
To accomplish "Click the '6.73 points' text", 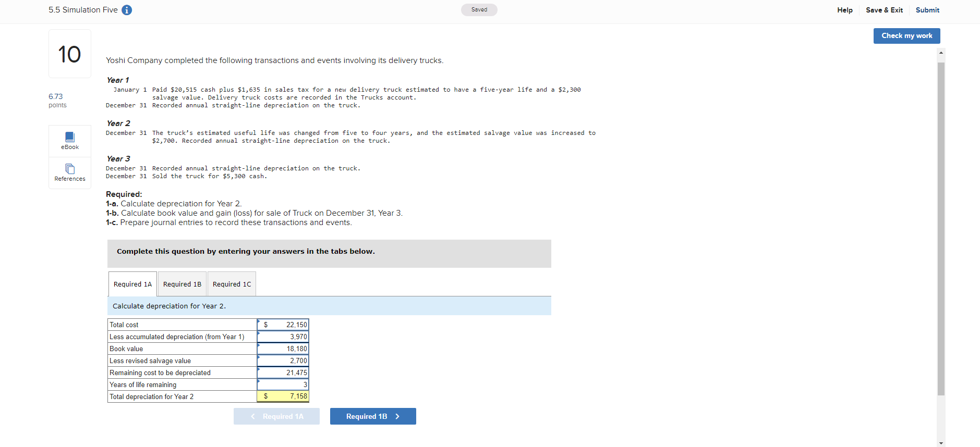I will point(57,101).
